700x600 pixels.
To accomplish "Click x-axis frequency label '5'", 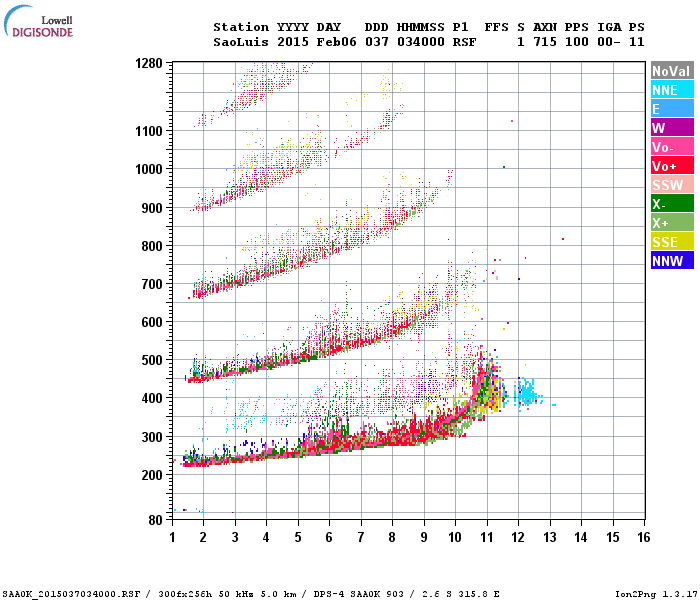I will (298, 537).
